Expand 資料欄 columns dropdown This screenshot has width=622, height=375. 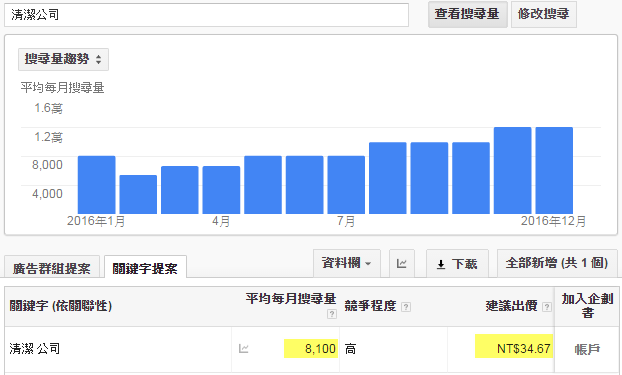point(347,263)
